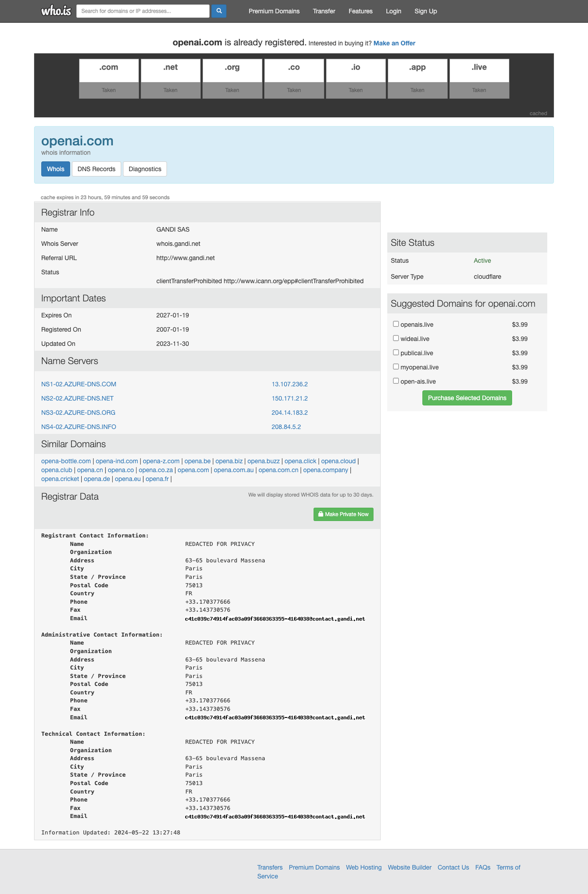Click Contact Us footer link
This screenshot has width=588, height=894.
click(x=453, y=867)
